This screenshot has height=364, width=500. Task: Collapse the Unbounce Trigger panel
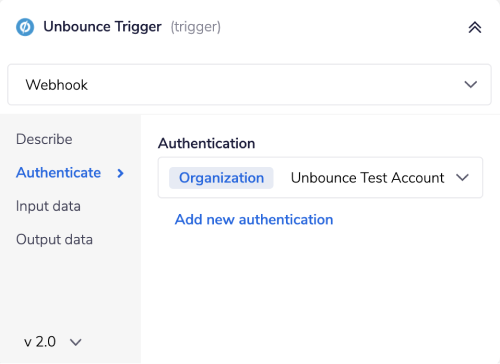475,27
